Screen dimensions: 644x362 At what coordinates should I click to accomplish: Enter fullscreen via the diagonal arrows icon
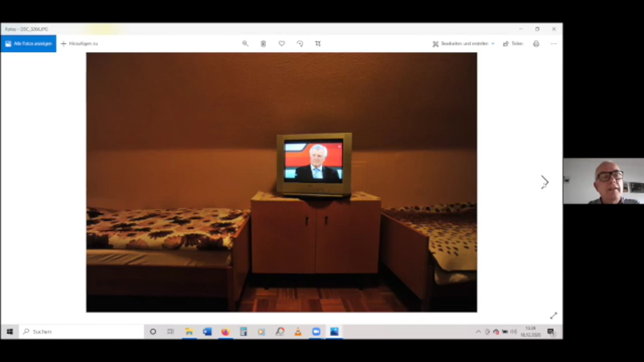553,316
